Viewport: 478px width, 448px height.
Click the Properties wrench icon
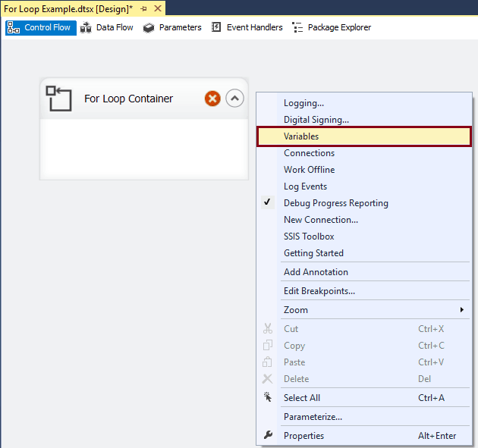pos(267,436)
